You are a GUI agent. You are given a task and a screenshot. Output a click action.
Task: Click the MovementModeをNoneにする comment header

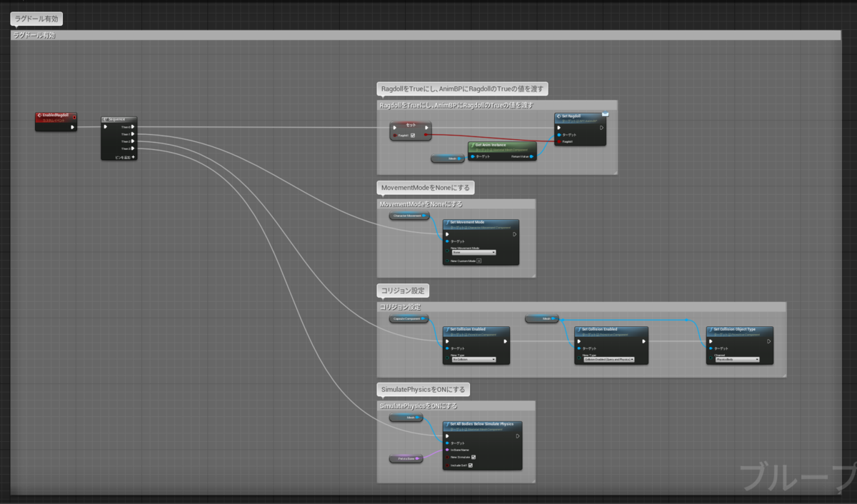coord(456,204)
